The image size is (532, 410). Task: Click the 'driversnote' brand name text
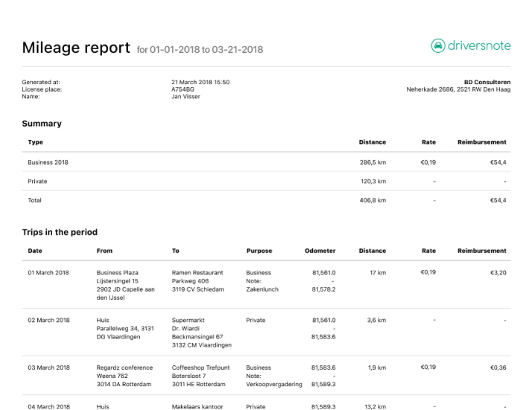tap(479, 45)
